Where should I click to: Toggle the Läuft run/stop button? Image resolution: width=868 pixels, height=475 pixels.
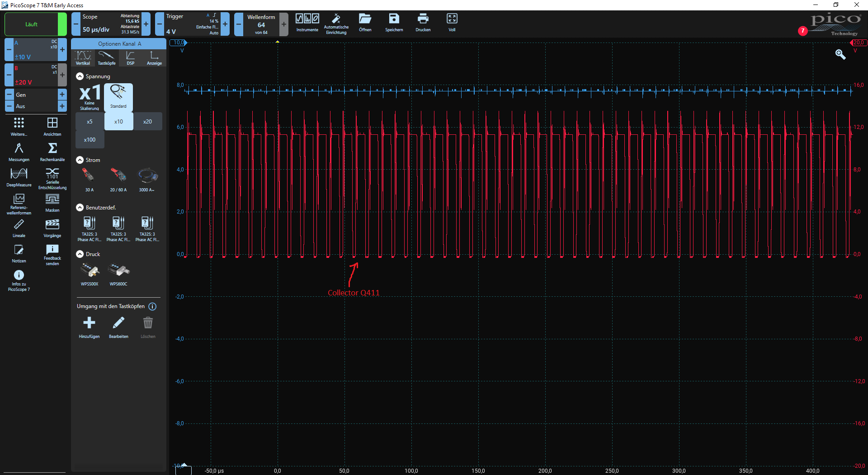[x=35, y=24]
